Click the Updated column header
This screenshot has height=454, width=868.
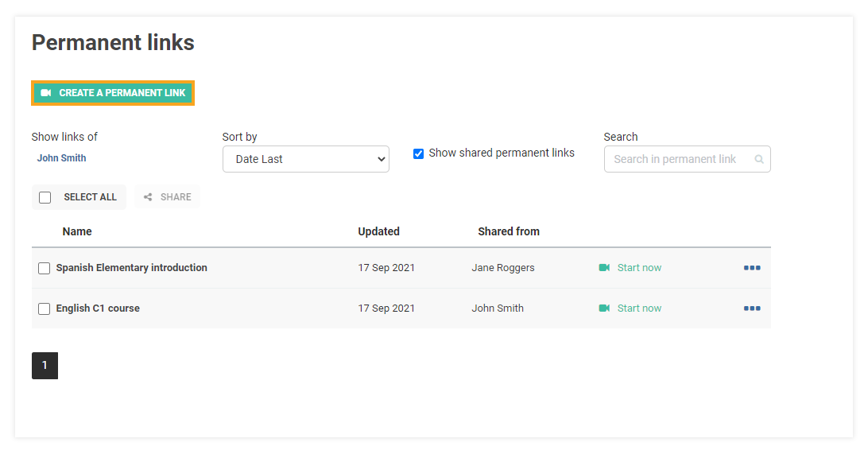[x=378, y=231]
